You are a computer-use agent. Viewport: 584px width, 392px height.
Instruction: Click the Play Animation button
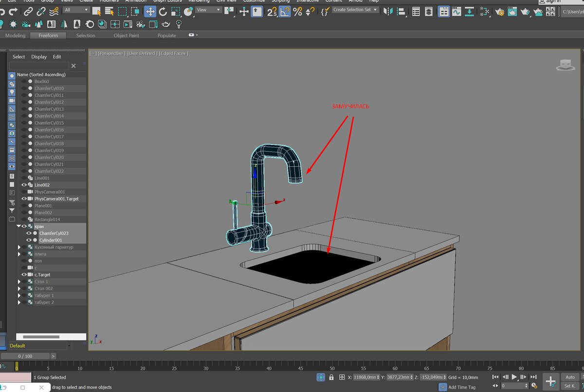pos(514,377)
